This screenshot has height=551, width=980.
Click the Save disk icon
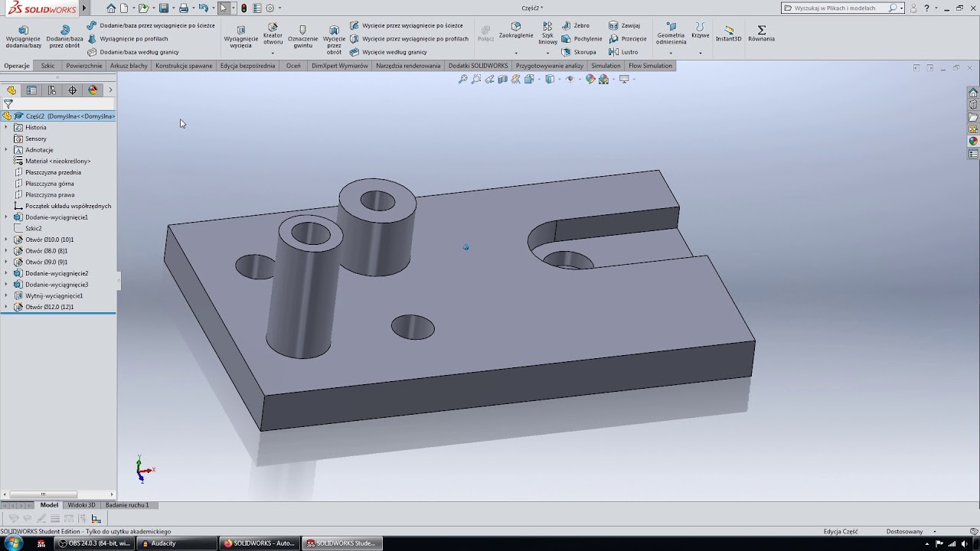click(x=164, y=8)
